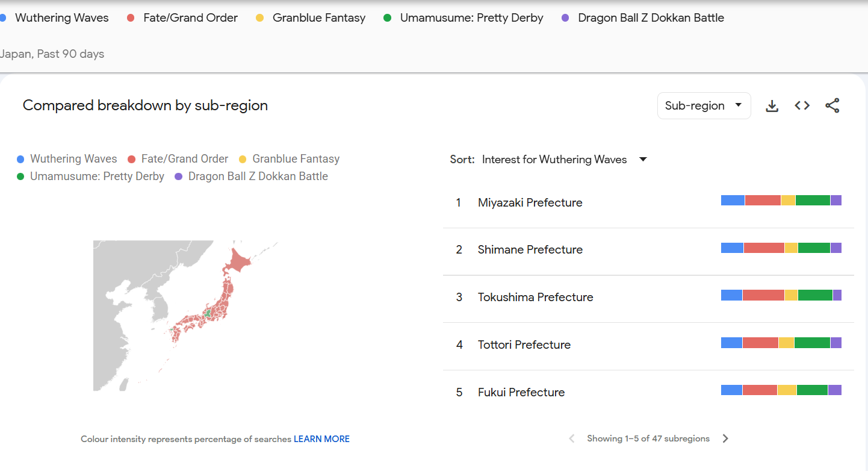The height and width of the screenshot is (471, 868).
Task: Click Dragon Ball Z Dokkan Battle top term
Action: coord(651,18)
